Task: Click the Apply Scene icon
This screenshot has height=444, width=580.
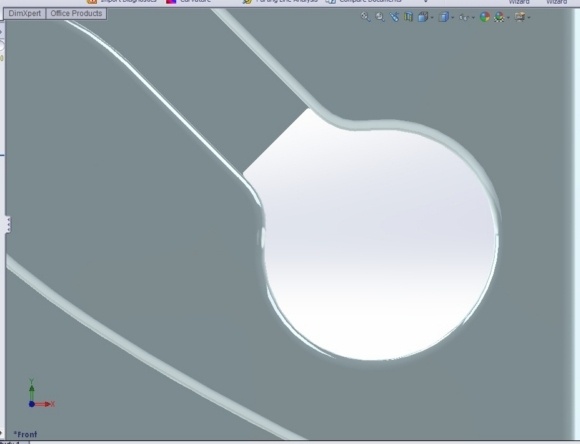Action: [x=499, y=17]
